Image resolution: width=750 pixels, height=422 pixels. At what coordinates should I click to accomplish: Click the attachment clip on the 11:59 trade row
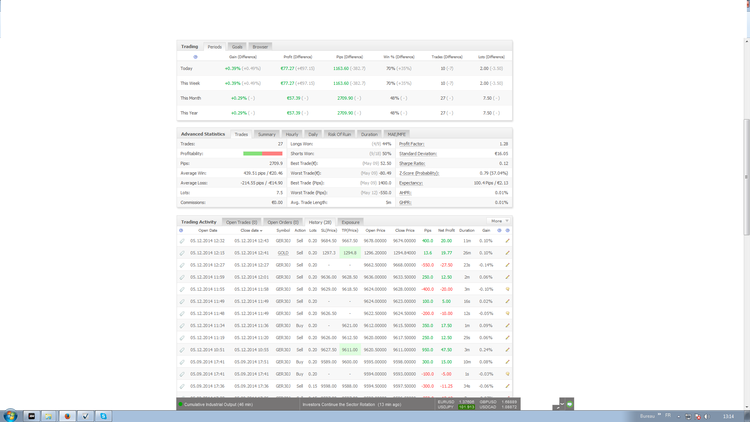182,278
